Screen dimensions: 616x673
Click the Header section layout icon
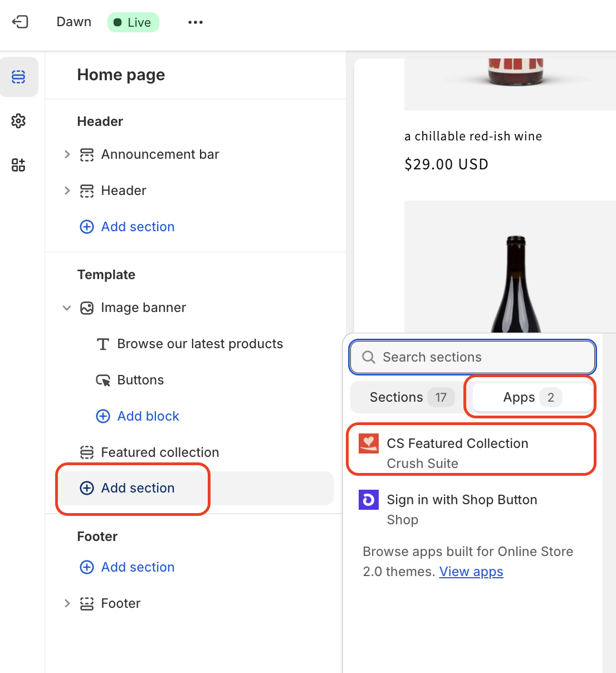(x=87, y=191)
